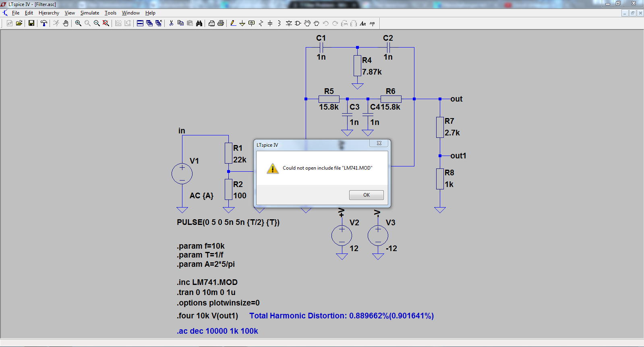
Task: Click the 'out1' net label
Action: click(458, 156)
